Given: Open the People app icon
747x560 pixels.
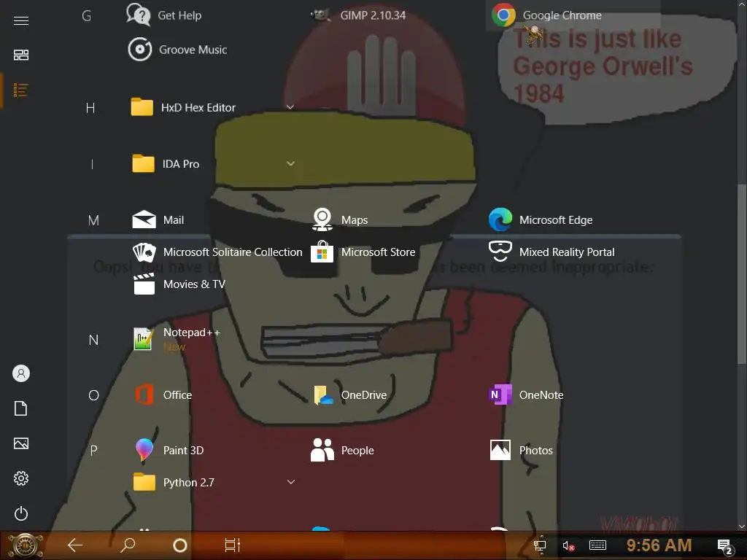Looking at the screenshot, I should tap(322, 450).
